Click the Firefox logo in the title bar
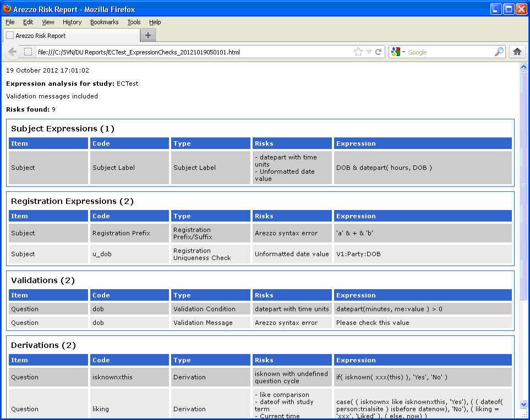The image size is (530, 420). [x=7, y=9]
